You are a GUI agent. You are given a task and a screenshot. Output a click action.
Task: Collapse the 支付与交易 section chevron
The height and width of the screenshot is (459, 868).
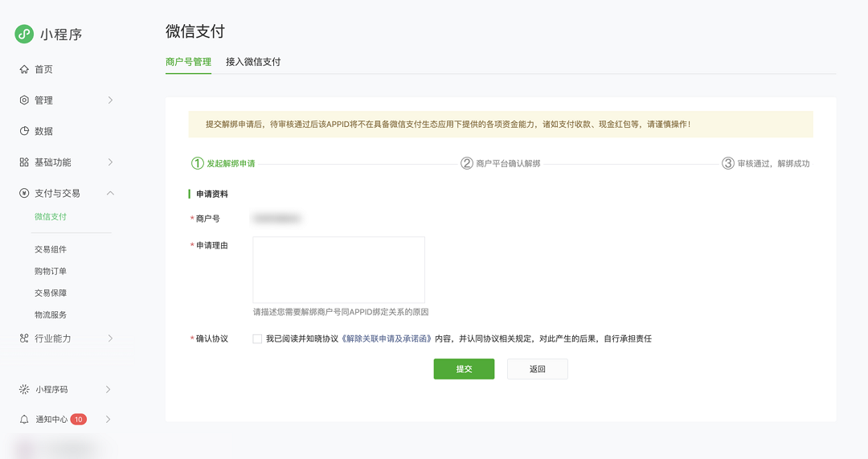tap(110, 193)
